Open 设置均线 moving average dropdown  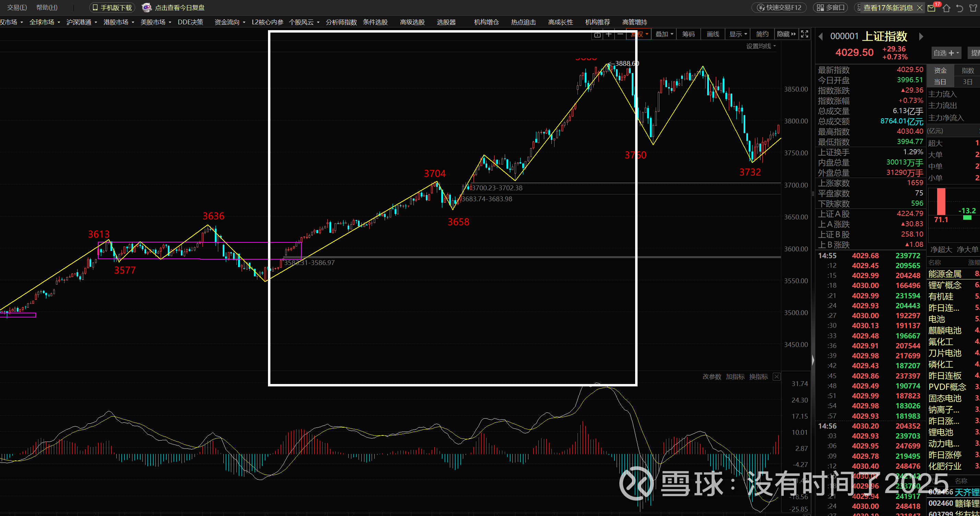tap(761, 46)
